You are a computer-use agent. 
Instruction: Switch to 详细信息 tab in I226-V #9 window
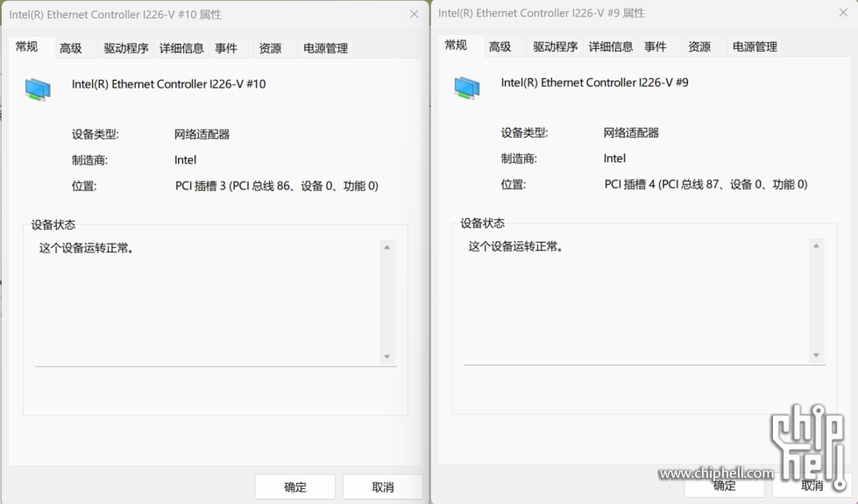coord(611,46)
